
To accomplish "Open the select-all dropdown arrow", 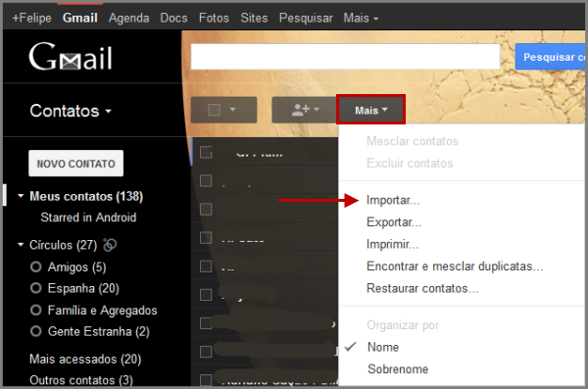I will point(232,110).
